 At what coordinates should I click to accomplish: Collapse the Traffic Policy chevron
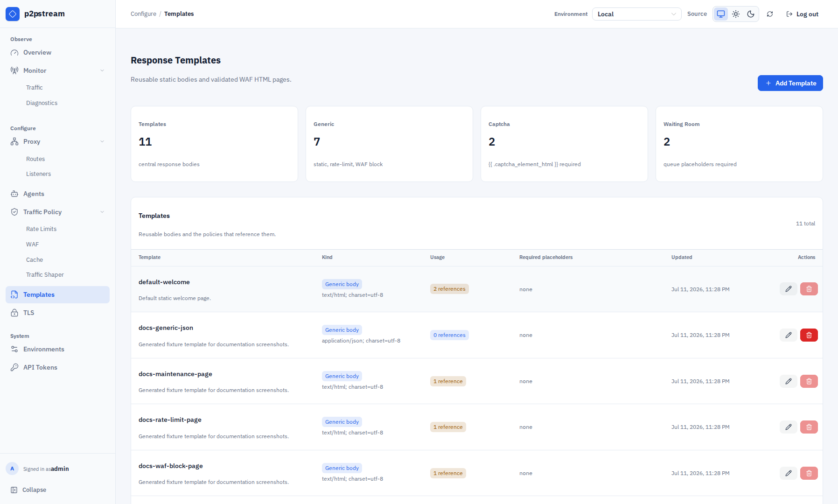click(x=102, y=212)
